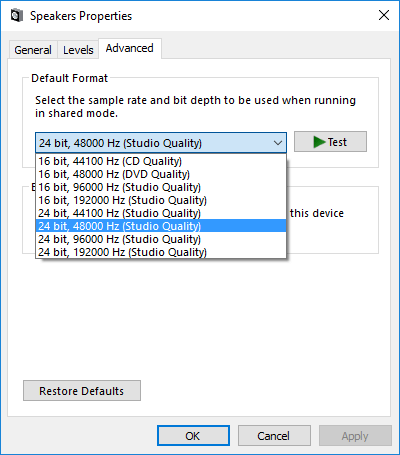The height and width of the screenshot is (455, 400).
Task: Choose 16 bit, 96000 Hz option
Action: pos(161,187)
